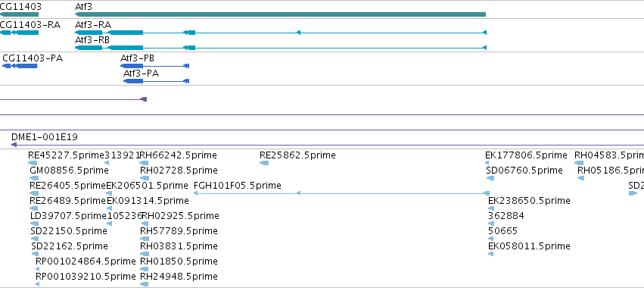Click the RE45227.5prime arrow glyph

(33, 164)
